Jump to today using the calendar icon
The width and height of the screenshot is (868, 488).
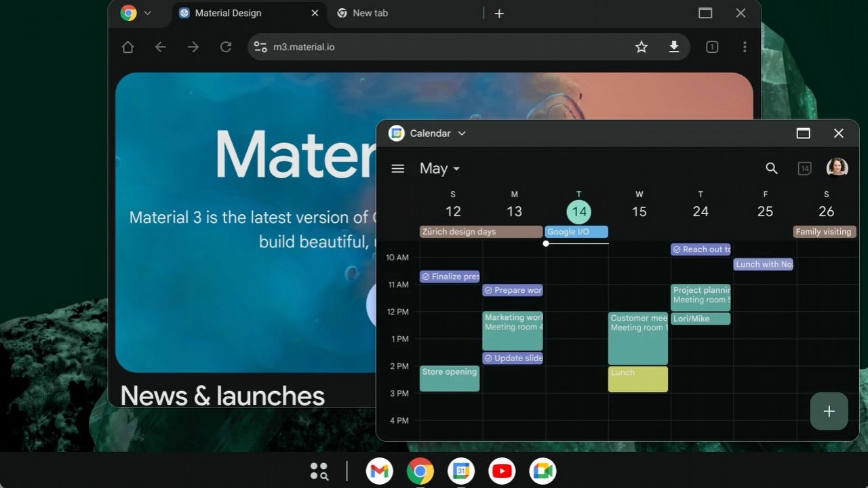804,168
